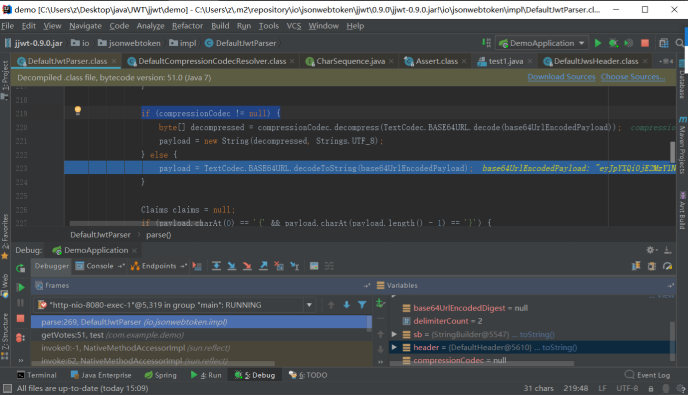
Task: Click the editor vertical scrollbar thumb
Action: (673, 152)
